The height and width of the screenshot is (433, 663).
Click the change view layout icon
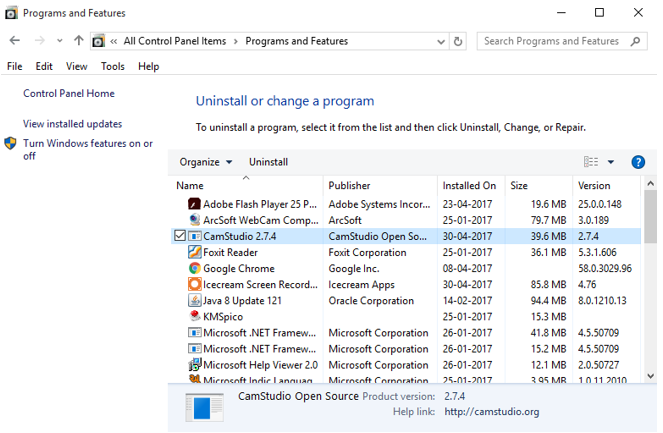[x=591, y=162]
